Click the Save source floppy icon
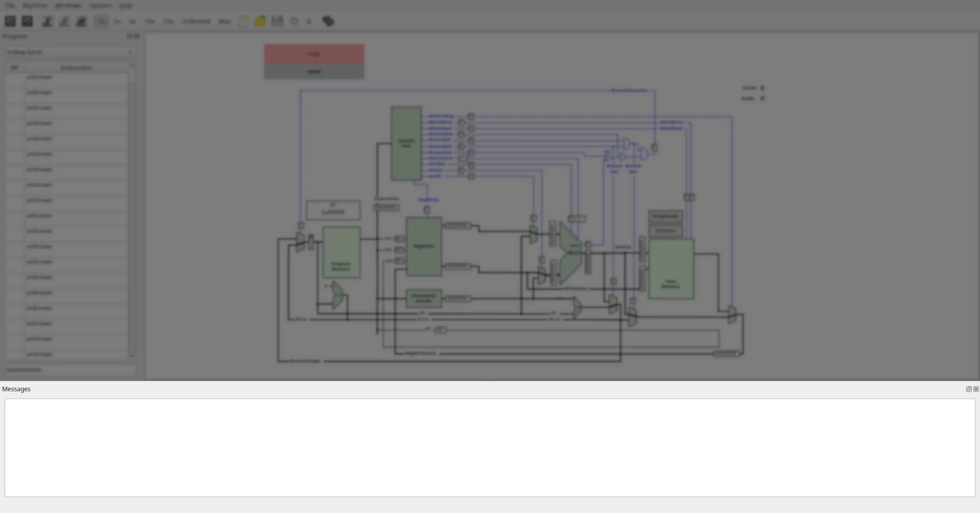The height and width of the screenshot is (513, 980). (277, 21)
